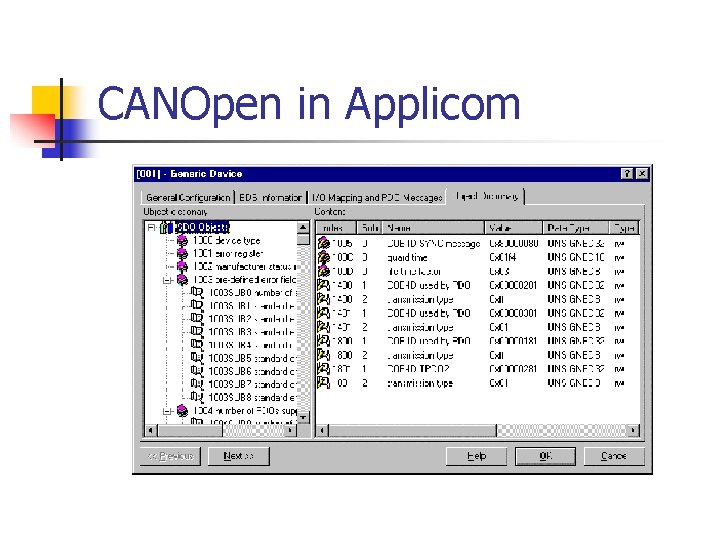Click the row icon for 1801 sub 1
This screenshot has height=540, width=720.
tap(324, 369)
